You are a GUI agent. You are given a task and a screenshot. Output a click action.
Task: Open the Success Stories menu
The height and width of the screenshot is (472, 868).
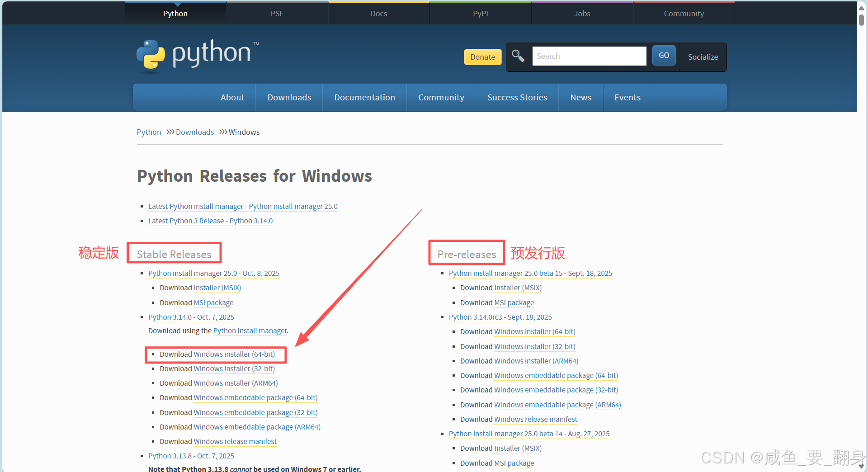(517, 97)
